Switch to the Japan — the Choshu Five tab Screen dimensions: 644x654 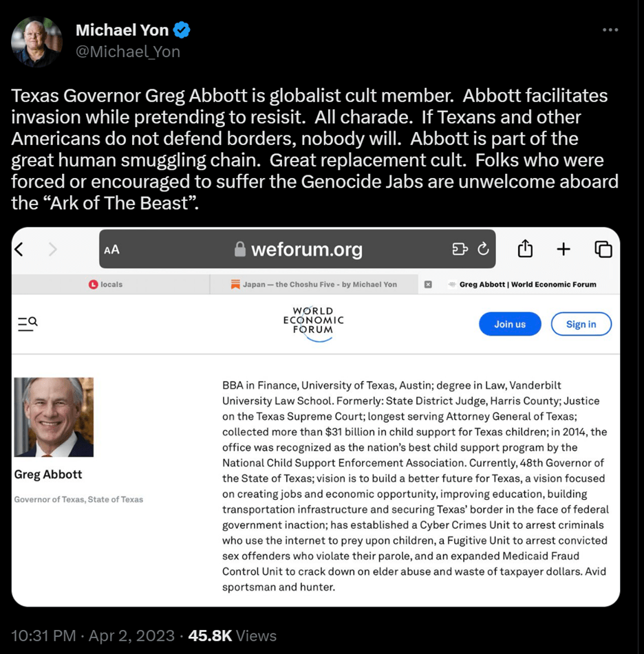tap(314, 284)
